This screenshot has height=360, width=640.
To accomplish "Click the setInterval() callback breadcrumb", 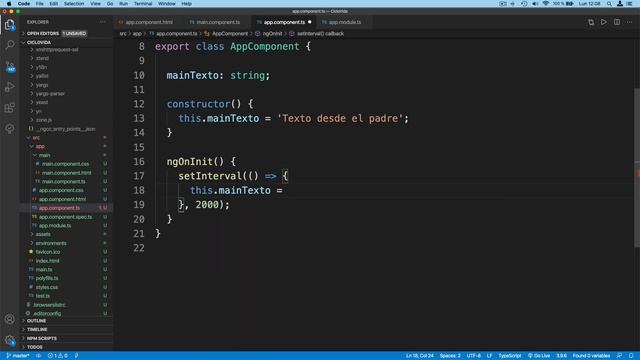I will [320, 33].
